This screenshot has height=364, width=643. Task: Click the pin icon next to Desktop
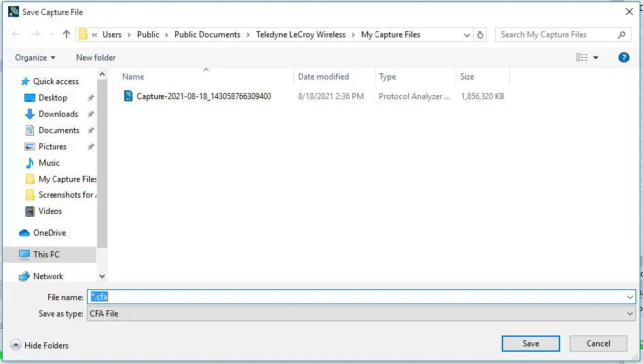pos(90,98)
